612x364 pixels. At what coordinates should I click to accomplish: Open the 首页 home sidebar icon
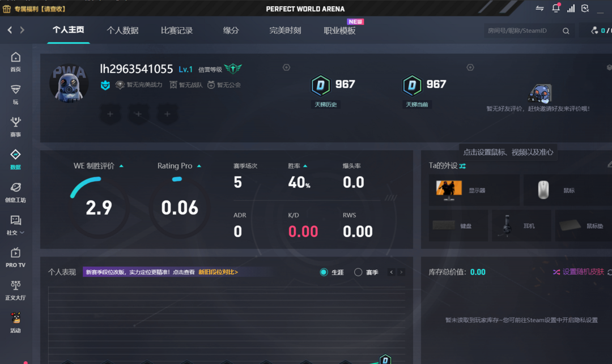[x=15, y=61]
